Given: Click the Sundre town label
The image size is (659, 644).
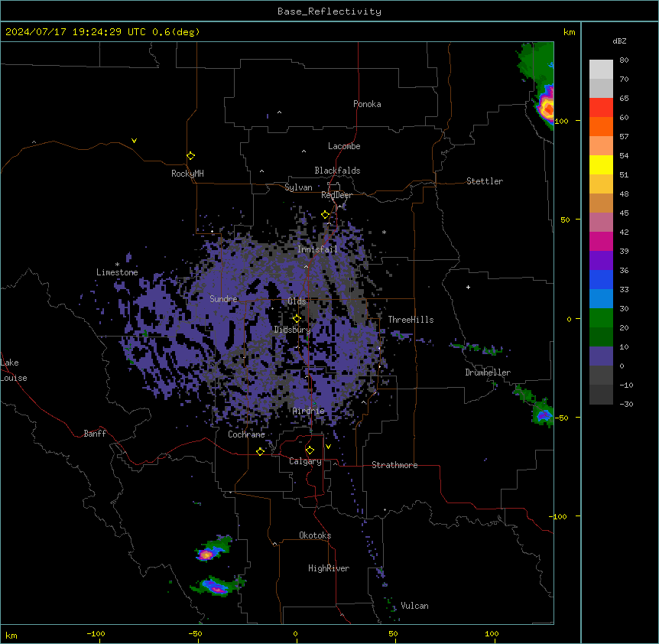Looking at the screenshot, I should point(223,299).
